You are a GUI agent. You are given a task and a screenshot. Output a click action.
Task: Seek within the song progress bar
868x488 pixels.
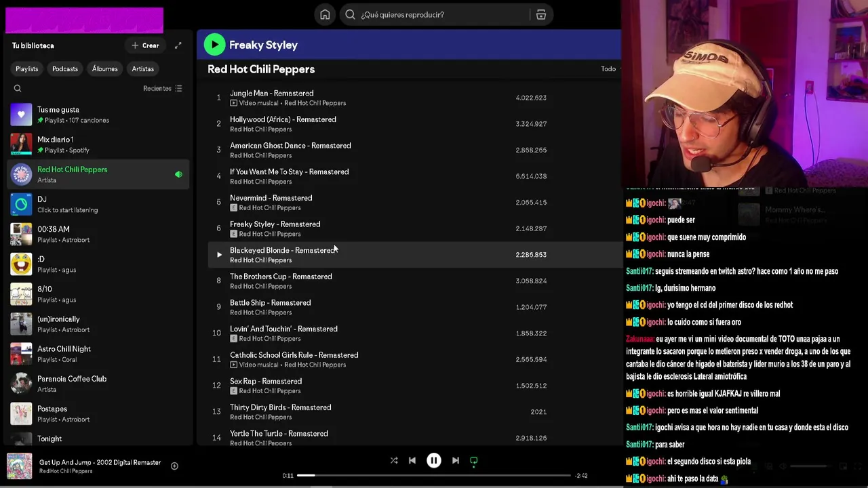[x=434, y=475]
